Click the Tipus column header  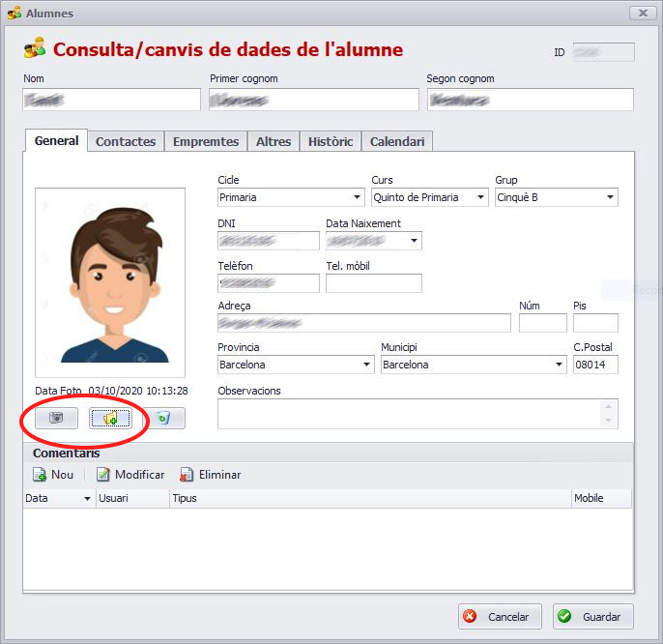370,498
